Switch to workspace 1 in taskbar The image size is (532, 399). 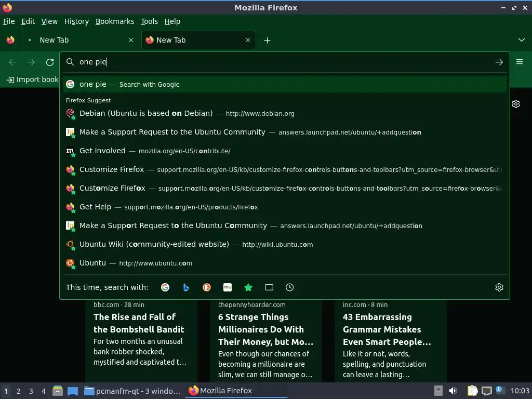coord(6,391)
